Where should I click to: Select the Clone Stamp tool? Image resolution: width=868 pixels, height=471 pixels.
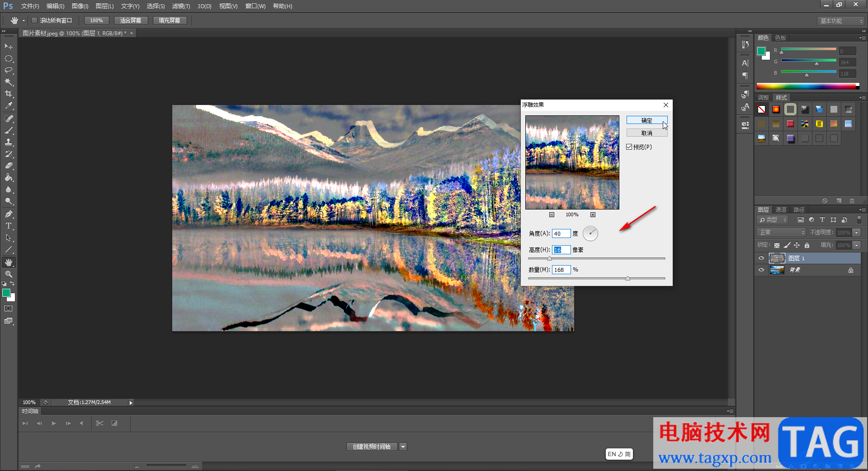coord(9,142)
